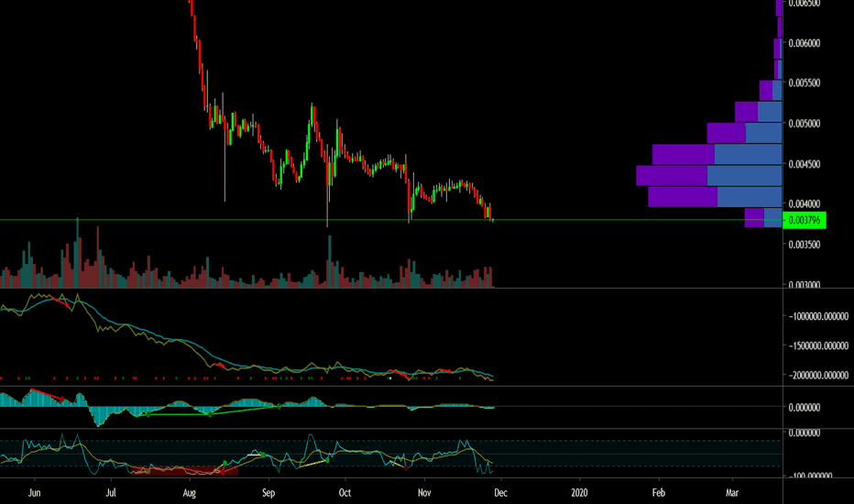Select the Feb date on the time axis

659,493
